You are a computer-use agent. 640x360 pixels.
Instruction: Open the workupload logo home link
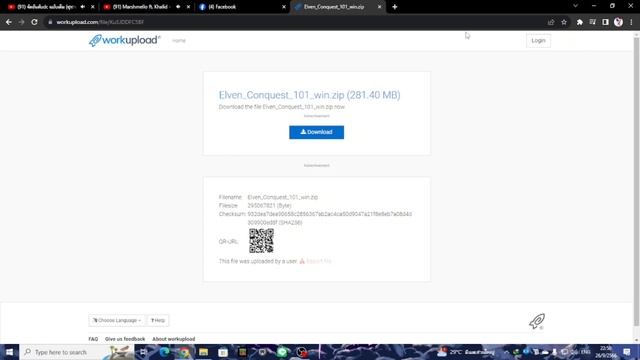[124, 40]
